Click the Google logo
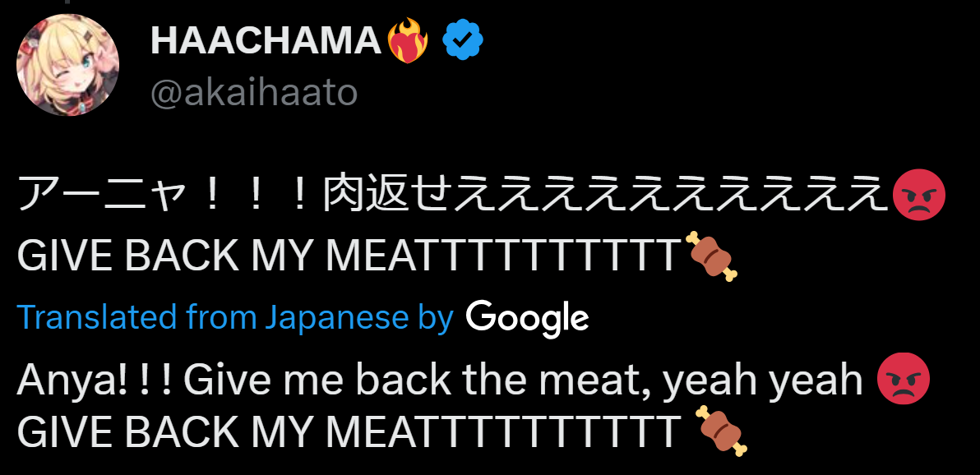The image size is (980, 475). pos(527,317)
